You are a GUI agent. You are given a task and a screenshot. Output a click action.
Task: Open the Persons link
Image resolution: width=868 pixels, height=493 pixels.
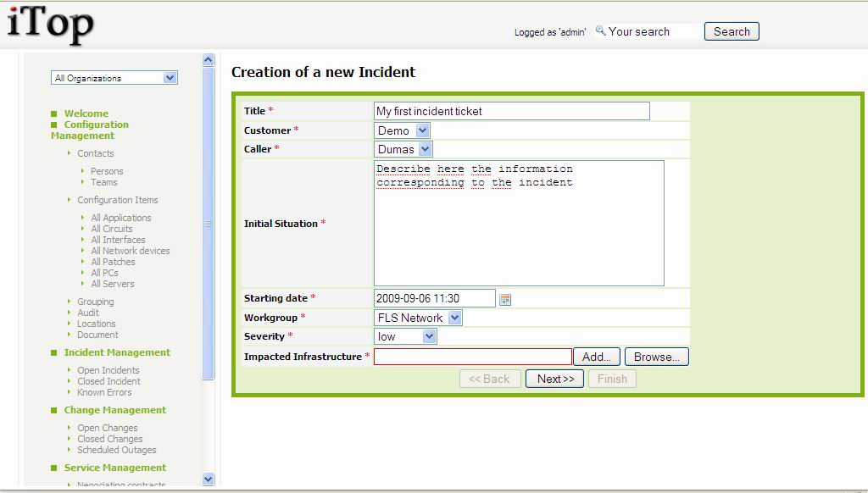coord(107,171)
